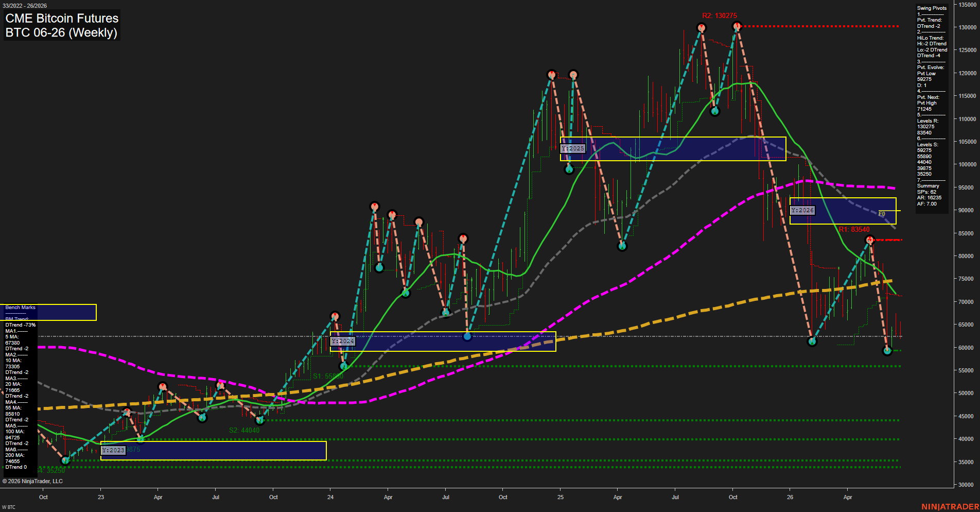980x512 pixels.
Task: Click the Levels R: heading
Action: [x=927, y=121]
